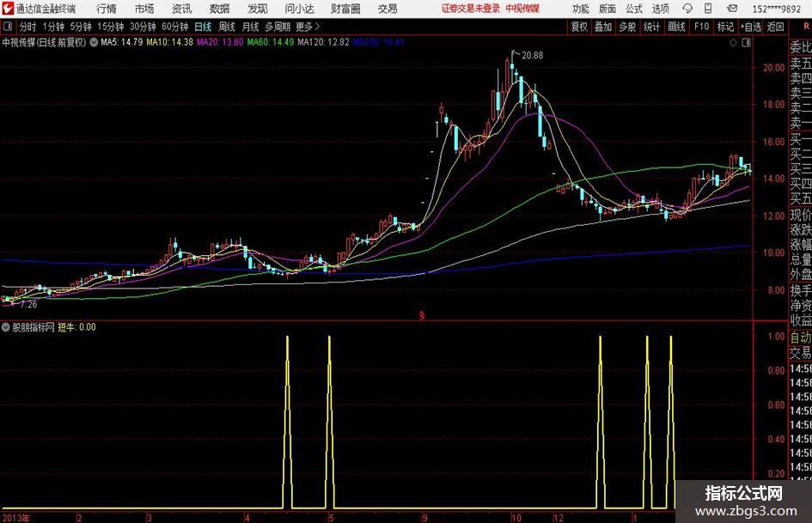Click the 短牛: 0.00 indicator value
Viewport: 812px width, 523px height.
(x=76, y=327)
